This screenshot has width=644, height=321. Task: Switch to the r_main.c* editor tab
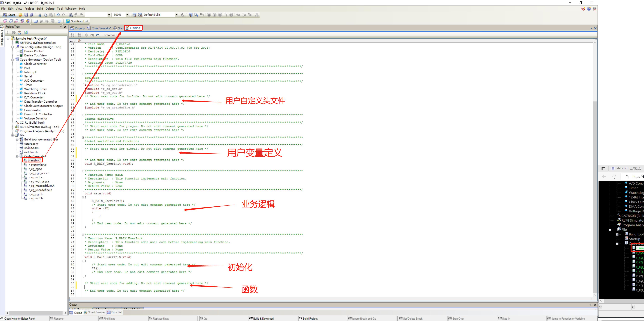pyautogui.click(x=134, y=28)
